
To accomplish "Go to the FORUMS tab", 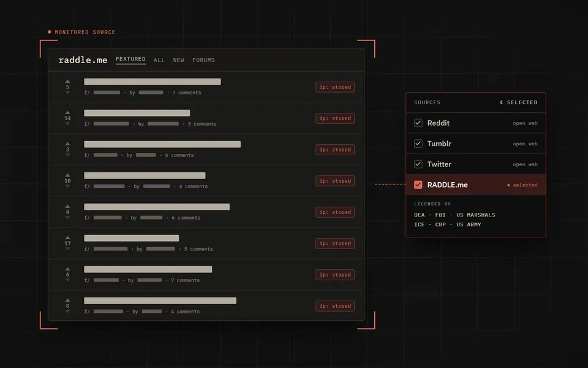I will [x=203, y=60].
